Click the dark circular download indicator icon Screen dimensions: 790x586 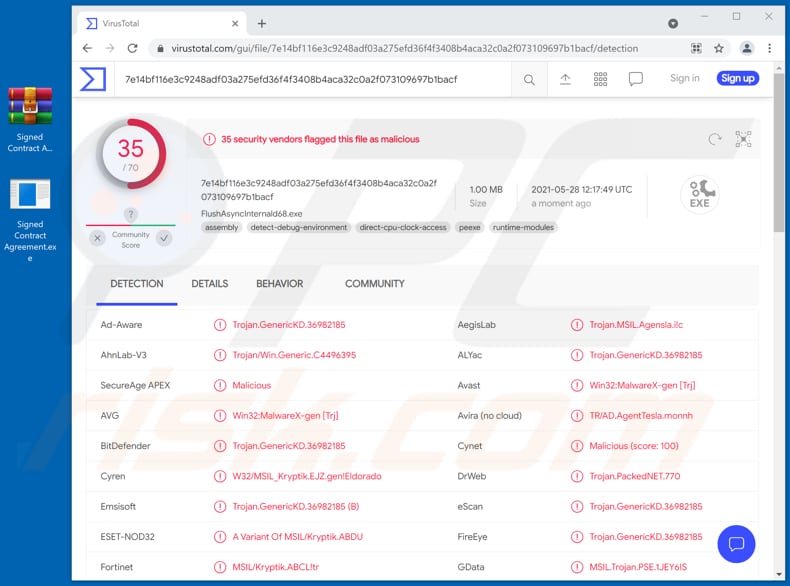pyautogui.click(x=673, y=24)
